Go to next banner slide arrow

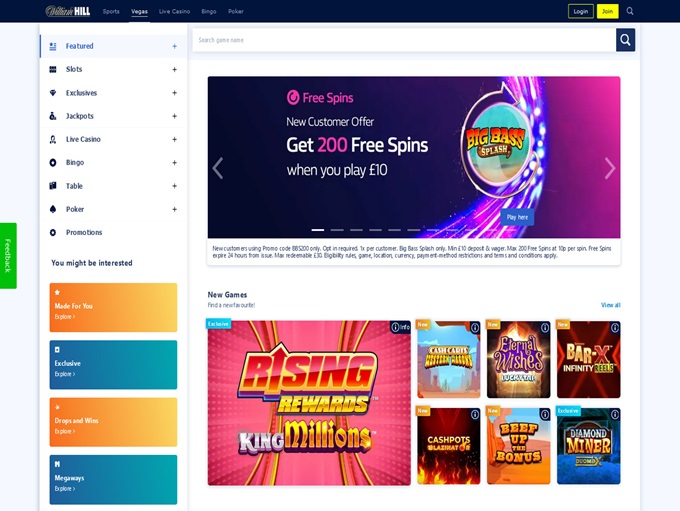click(610, 168)
